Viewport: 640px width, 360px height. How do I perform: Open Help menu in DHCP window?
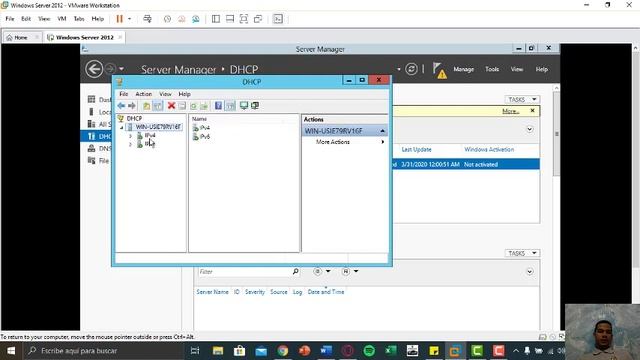(184, 94)
